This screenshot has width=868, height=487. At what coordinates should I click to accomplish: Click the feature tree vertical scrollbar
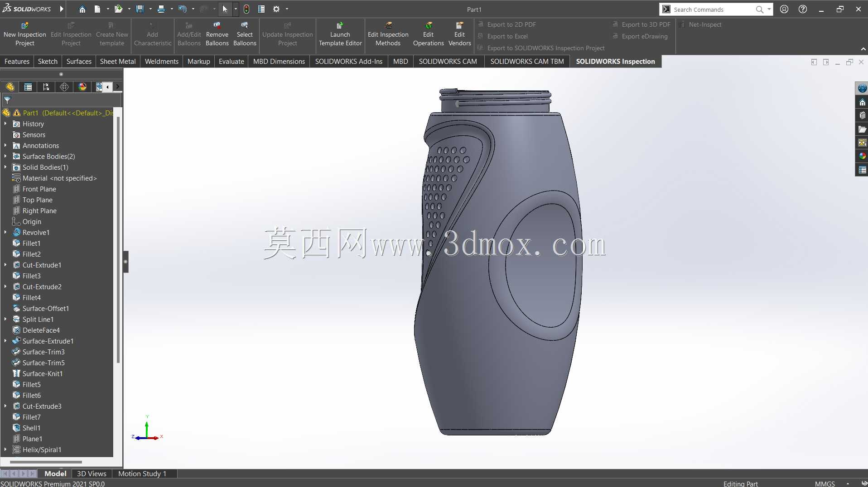pos(118,240)
